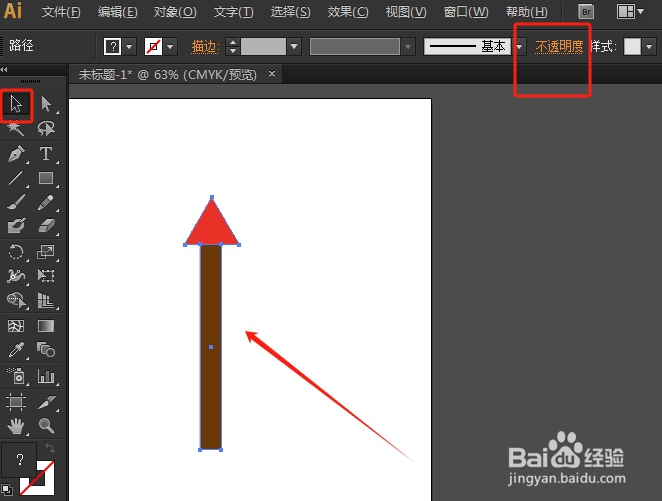Image resolution: width=662 pixels, height=501 pixels.
Task: Select the Shape Builder tool
Action: [16, 300]
